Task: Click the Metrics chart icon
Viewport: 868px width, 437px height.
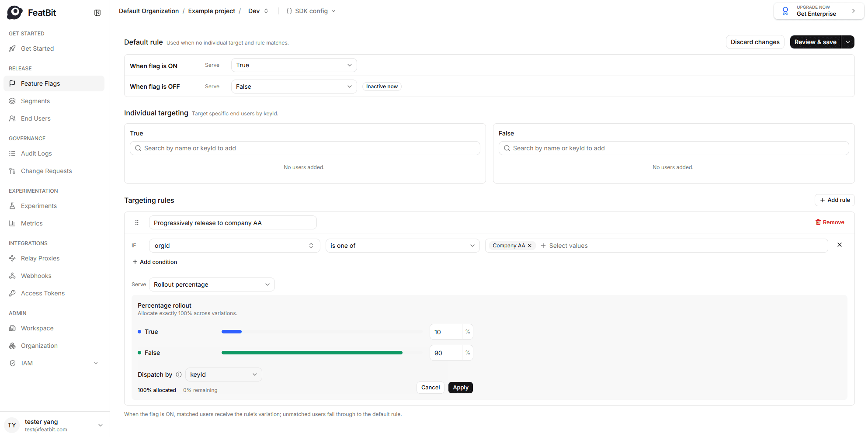Action: pos(12,223)
